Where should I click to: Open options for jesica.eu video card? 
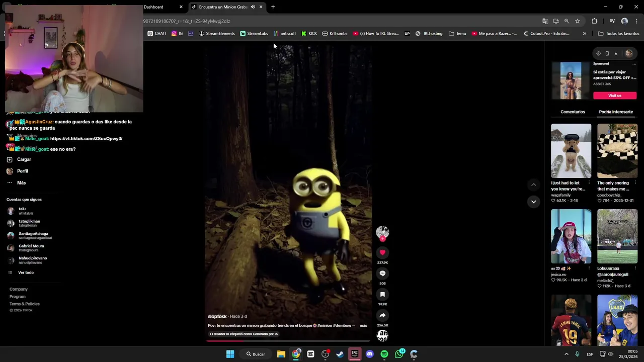[x=589, y=268]
